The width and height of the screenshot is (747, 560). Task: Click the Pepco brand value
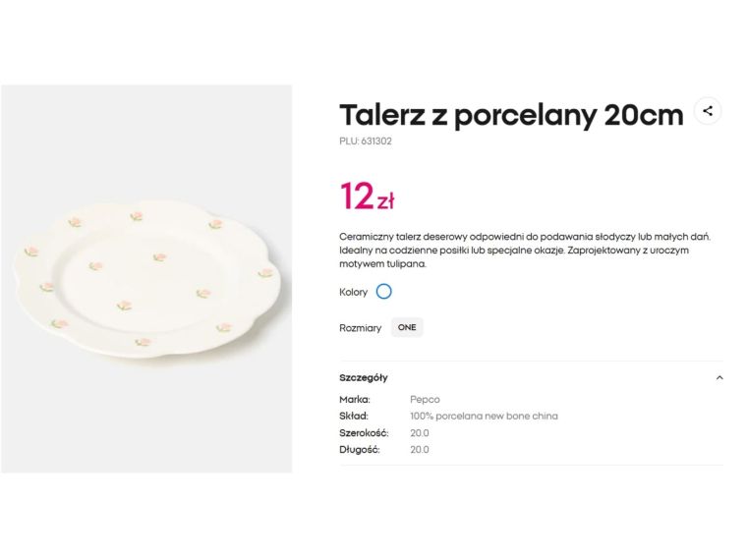point(425,400)
